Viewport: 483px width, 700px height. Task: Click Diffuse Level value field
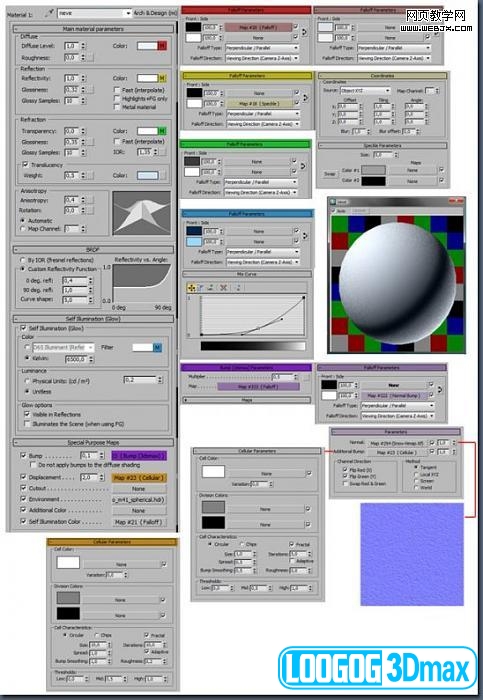pyautogui.click(x=72, y=46)
